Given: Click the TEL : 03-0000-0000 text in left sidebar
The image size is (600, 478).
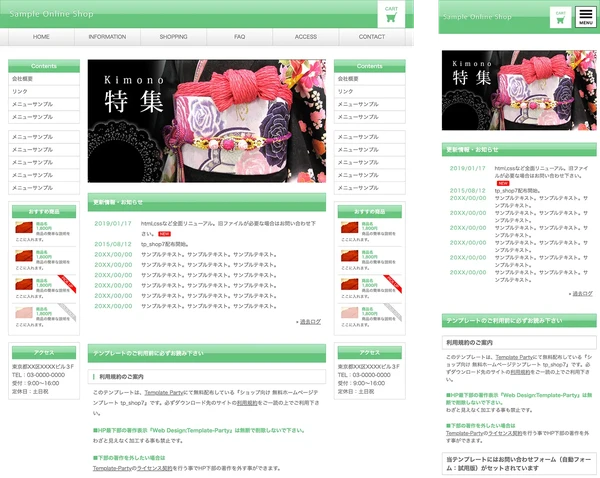Looking at the screenshot, I should coord(38,375).
